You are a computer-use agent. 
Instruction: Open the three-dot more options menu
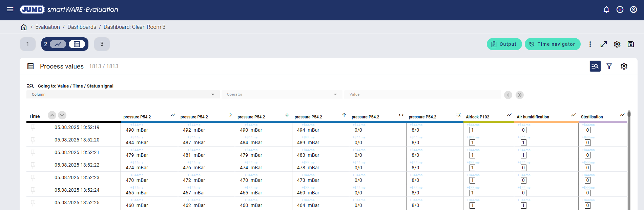(590, 44)
